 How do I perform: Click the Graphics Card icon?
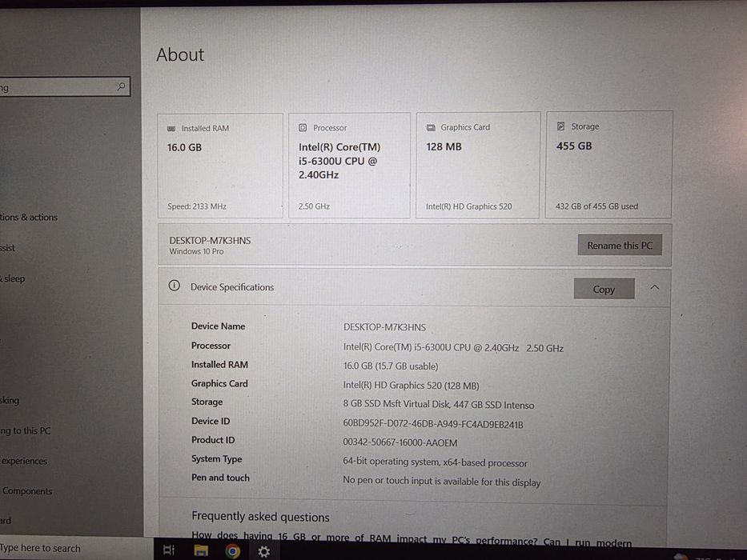tap(431, 128)
